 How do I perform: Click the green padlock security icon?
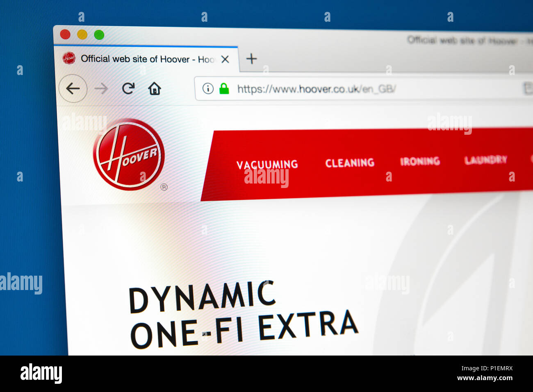click(224, 88)
